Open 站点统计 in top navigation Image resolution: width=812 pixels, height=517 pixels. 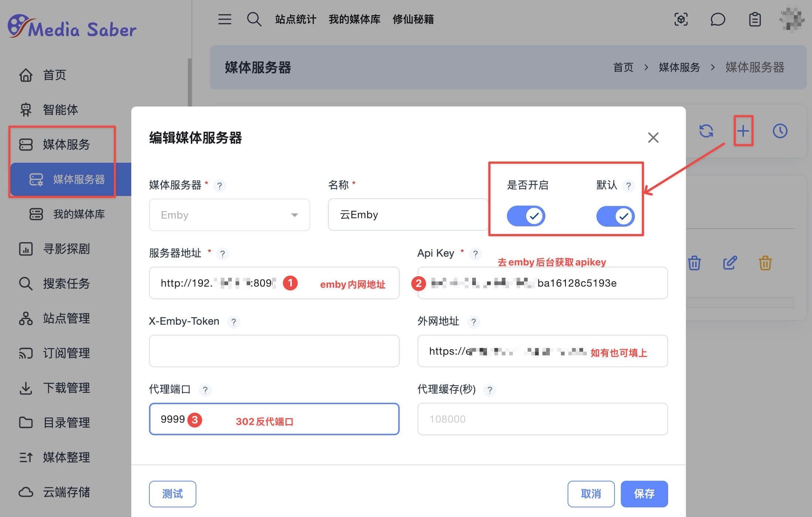(295, 19)
